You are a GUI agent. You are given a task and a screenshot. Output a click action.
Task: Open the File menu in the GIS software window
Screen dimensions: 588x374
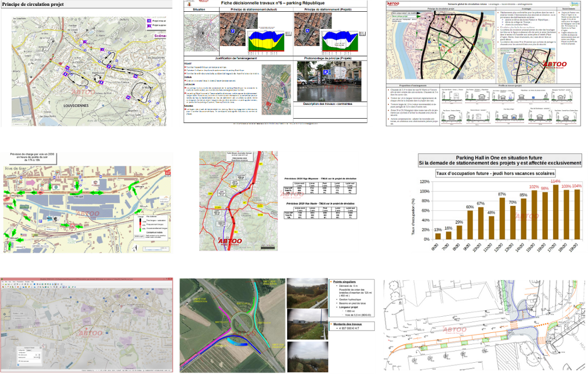[x=3, y=281]
